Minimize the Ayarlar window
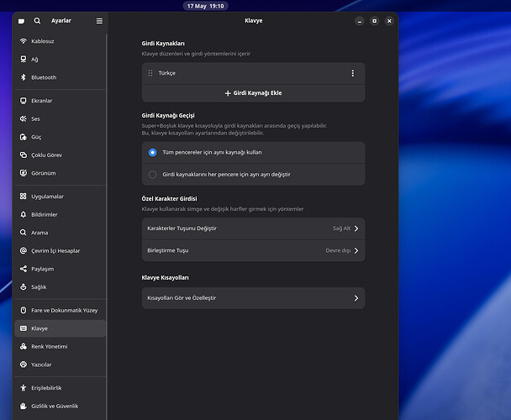The width and height of the screenshot is (511, 420). [x=360, y=21]
